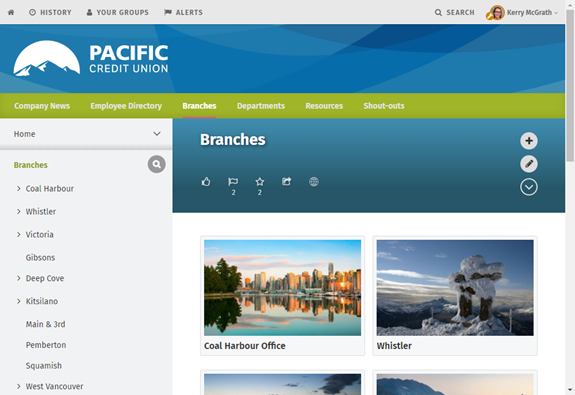This screenshot has height=395, width=575.
Task: Favorite the page with star icon
Action: [x=260, y=182]
